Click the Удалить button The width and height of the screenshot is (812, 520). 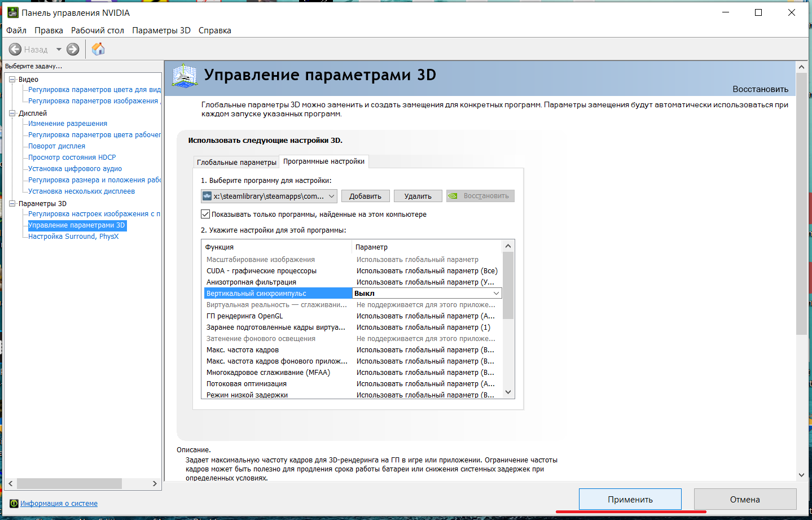coord(418,196)
